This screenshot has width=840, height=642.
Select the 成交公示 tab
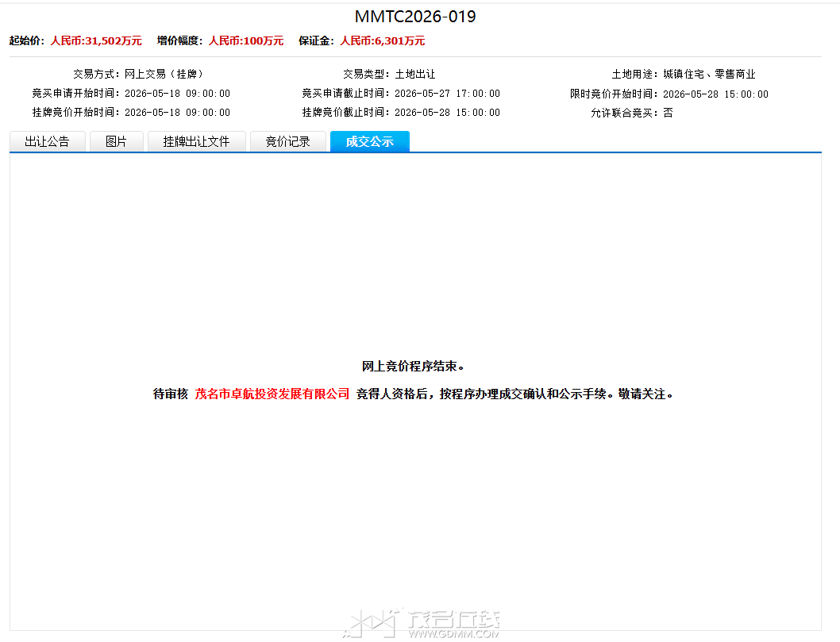[x=370, y=141]
